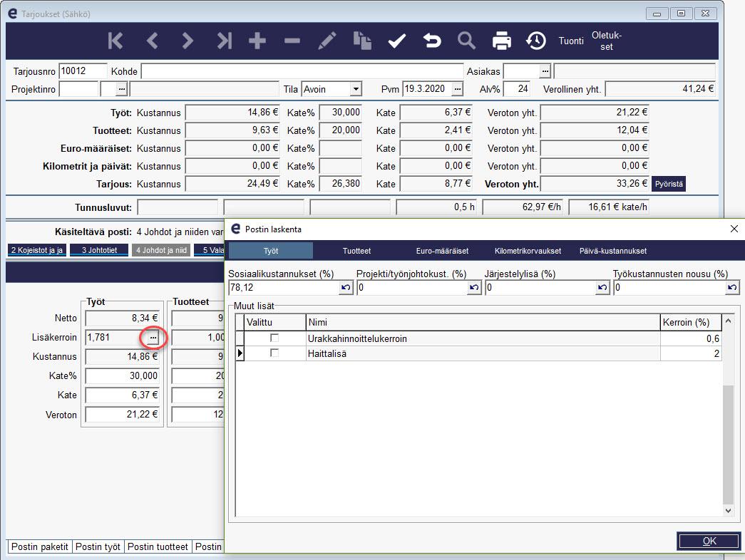This screenshot has width=745, height=560.
Task: Focus Työt Kate% field showing 30,000
Action: 341,113
